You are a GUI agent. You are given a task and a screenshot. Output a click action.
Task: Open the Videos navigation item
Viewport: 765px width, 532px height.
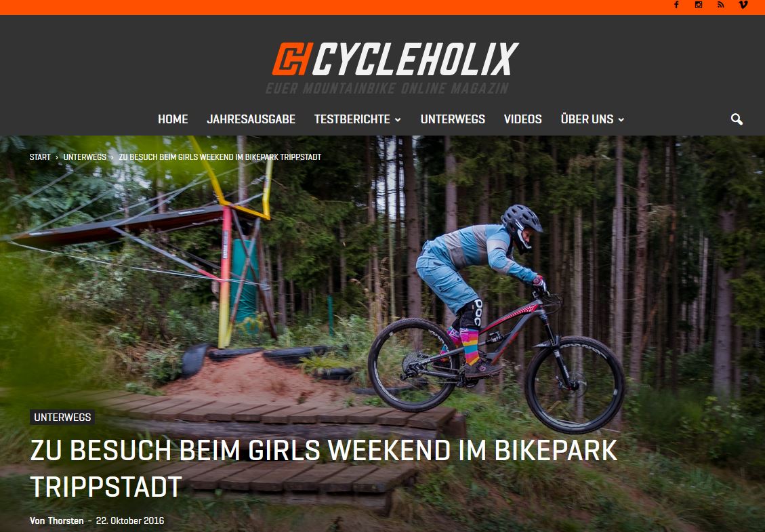coord(522,119)
